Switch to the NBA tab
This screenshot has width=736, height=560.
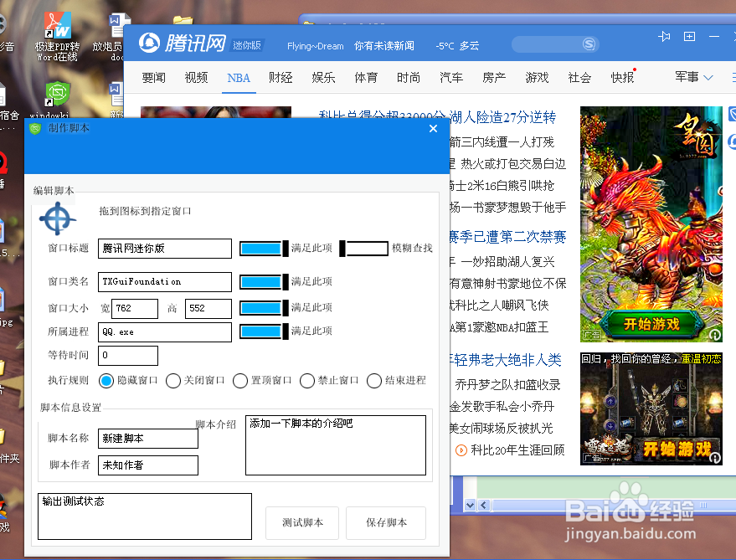pyautogui.click(x=239, y=78)
